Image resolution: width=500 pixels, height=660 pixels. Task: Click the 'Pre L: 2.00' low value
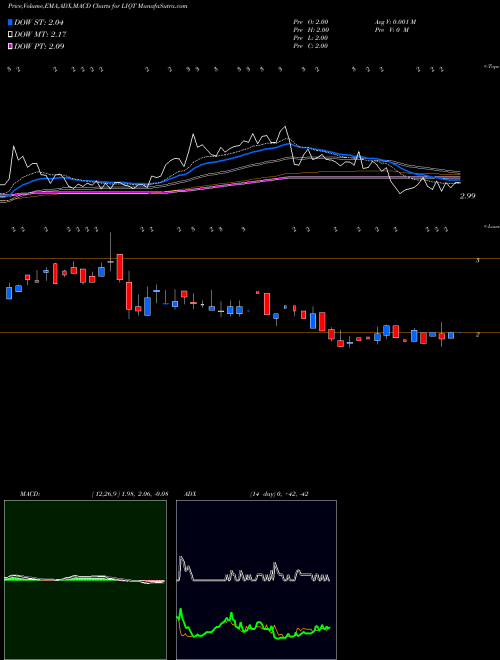311,38
